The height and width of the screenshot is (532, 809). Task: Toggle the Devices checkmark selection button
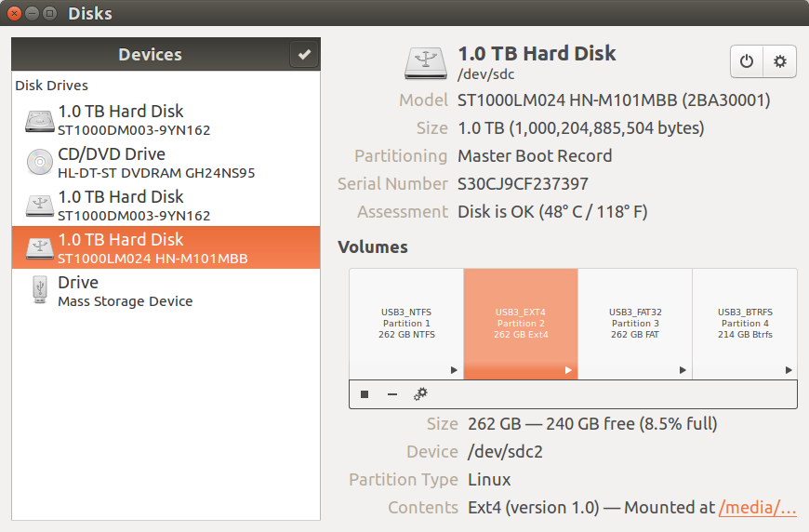pos(304,54)
